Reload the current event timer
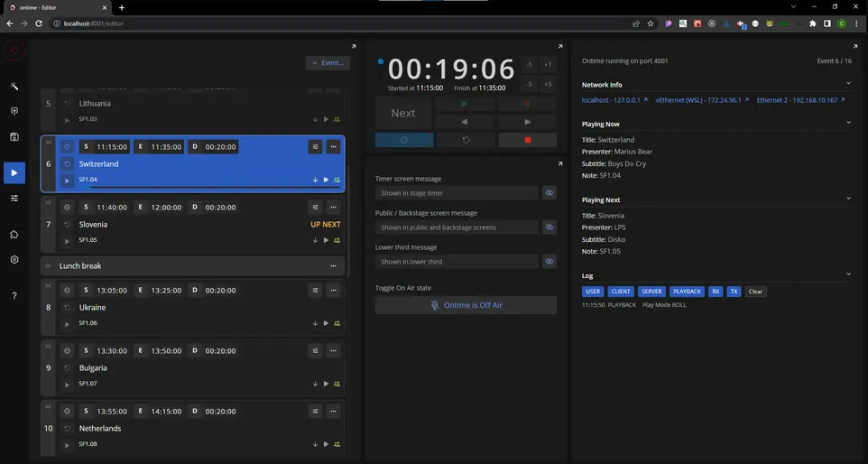The image size is (868, 464). pos(466,140)
